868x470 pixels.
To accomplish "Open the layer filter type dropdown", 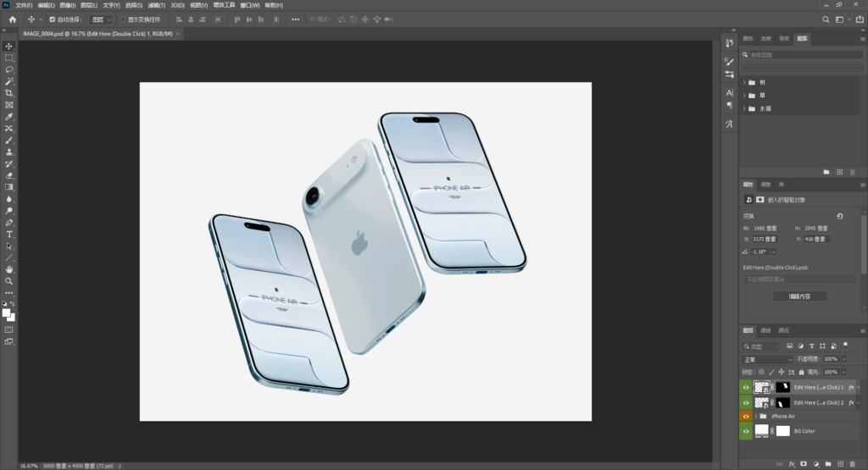I will pyautogui.click(x=760, y=346).
